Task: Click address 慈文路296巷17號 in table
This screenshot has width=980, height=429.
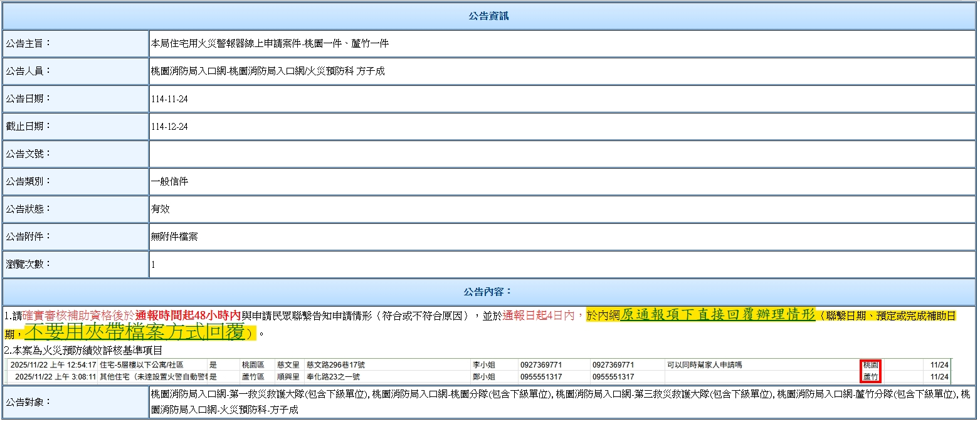Action: click(x=335, y=365)
